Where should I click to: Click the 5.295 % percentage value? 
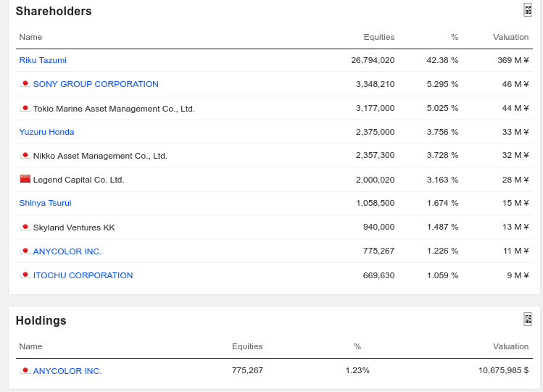pyautogui.click(x=442, y=84)
